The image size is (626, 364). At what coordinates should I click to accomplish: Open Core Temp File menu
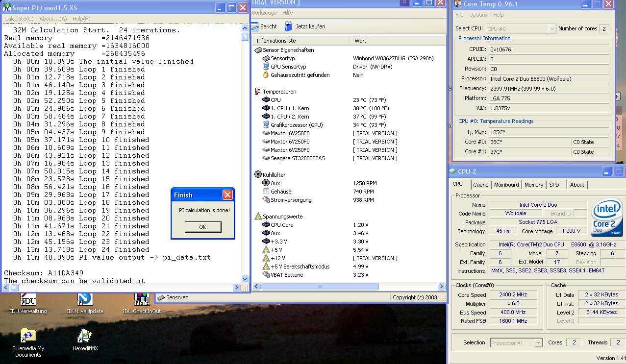click(459, 15)
